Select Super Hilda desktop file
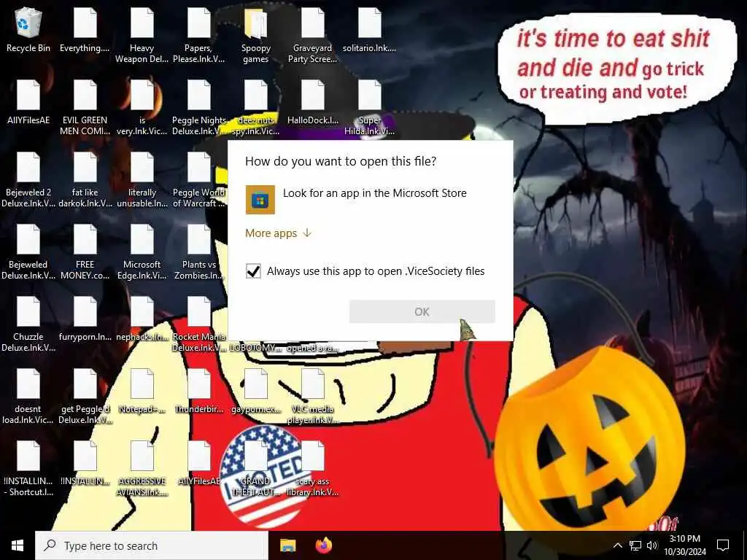 click(370, 108)
